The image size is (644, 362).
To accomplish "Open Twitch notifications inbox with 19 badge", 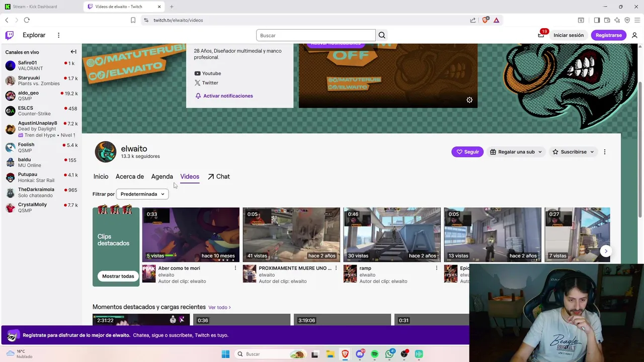I will tap(541, 35).
